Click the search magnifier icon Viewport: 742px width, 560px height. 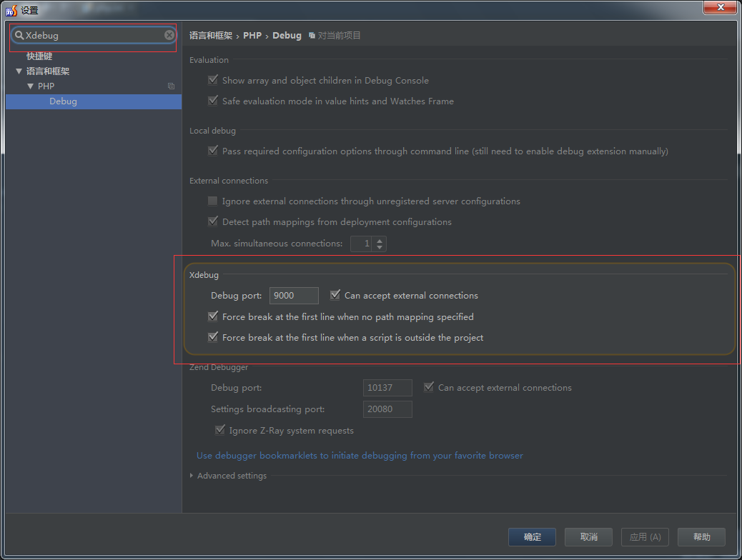19,35
